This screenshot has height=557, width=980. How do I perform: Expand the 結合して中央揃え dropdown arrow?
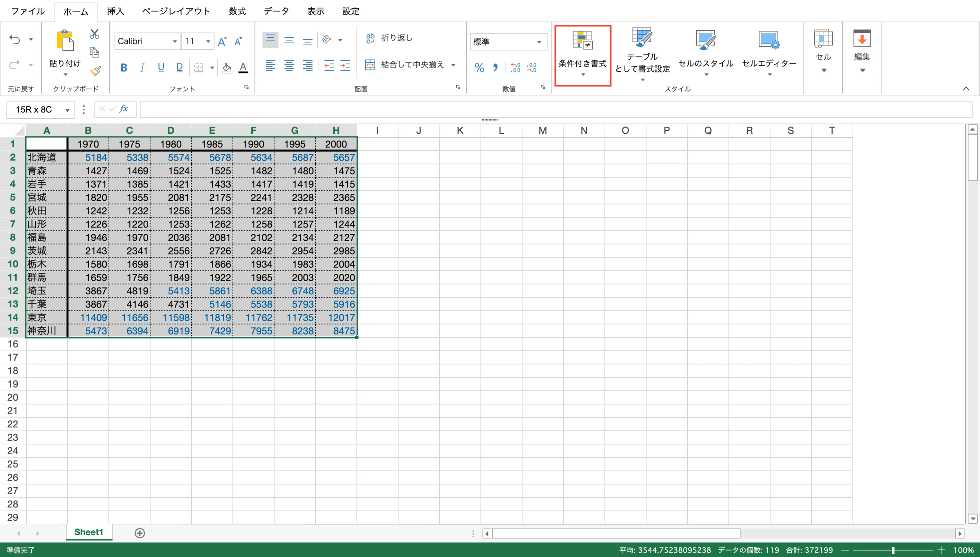pyautogui.click(x=453, y=65)
